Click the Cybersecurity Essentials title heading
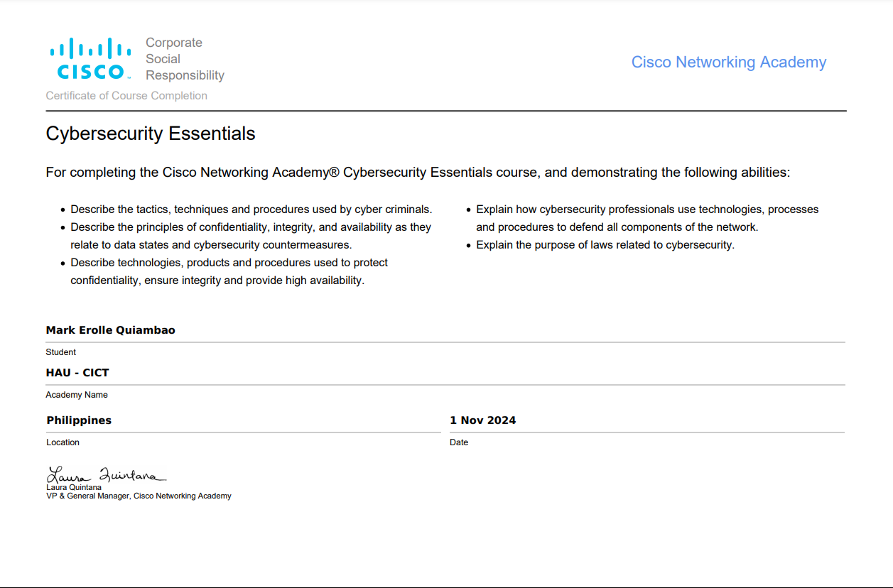Screen dimensions: 893x588 click(150, 134)
